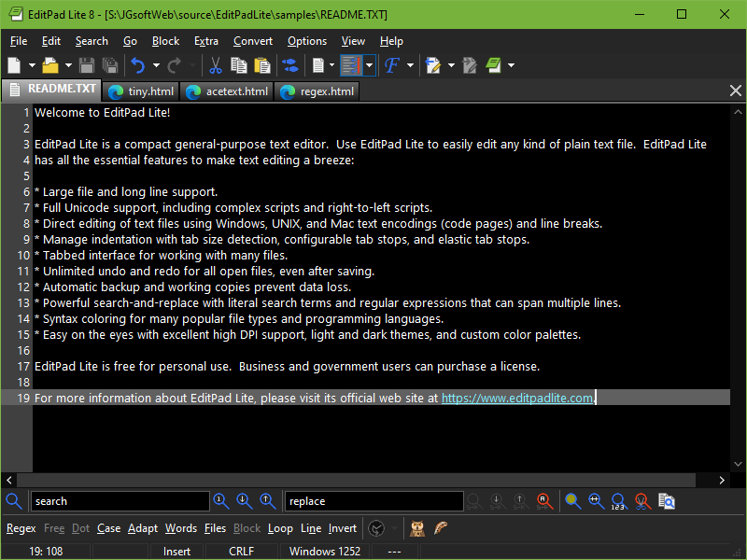Click the red scissors magnifier icon
The height and width of the screenshot is (560, 747).
642,501
